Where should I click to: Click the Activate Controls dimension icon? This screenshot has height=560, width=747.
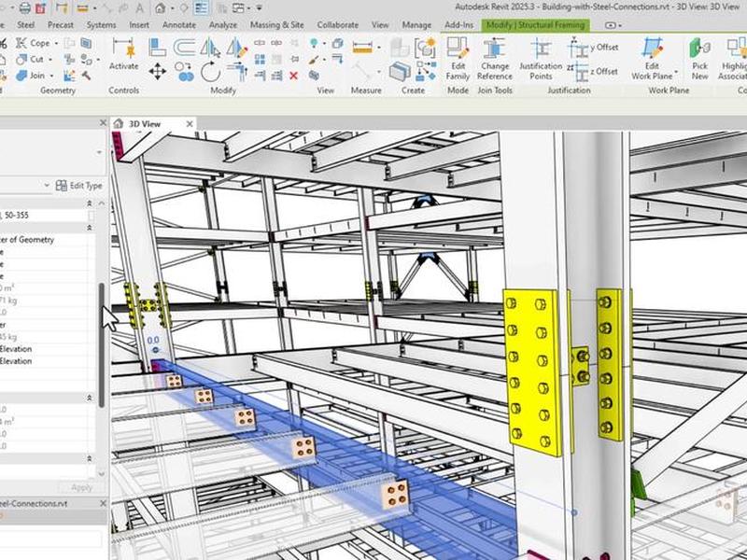coord(124,49)
